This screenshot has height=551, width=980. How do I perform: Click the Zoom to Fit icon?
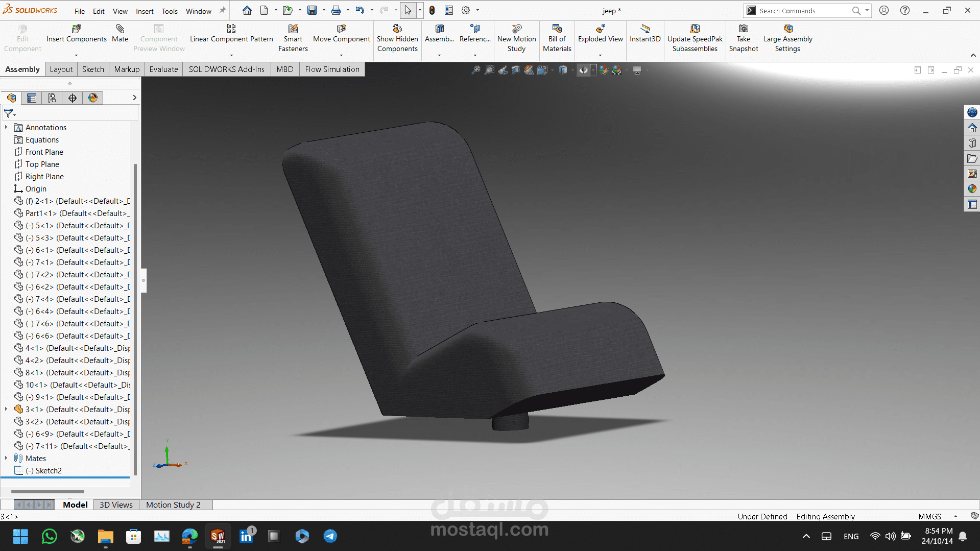[x=475, y=70]
